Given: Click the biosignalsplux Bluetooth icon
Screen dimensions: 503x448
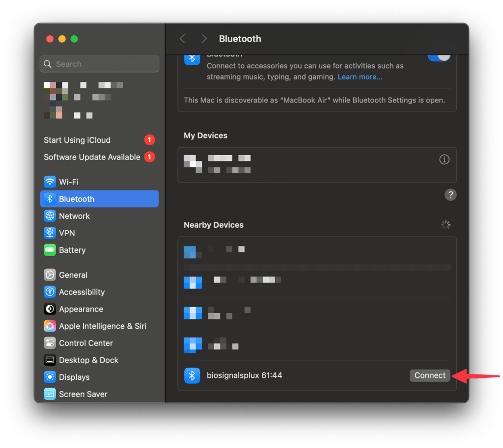Looking at the screenshot, I should pyautogui.click(x=192, y=375).
